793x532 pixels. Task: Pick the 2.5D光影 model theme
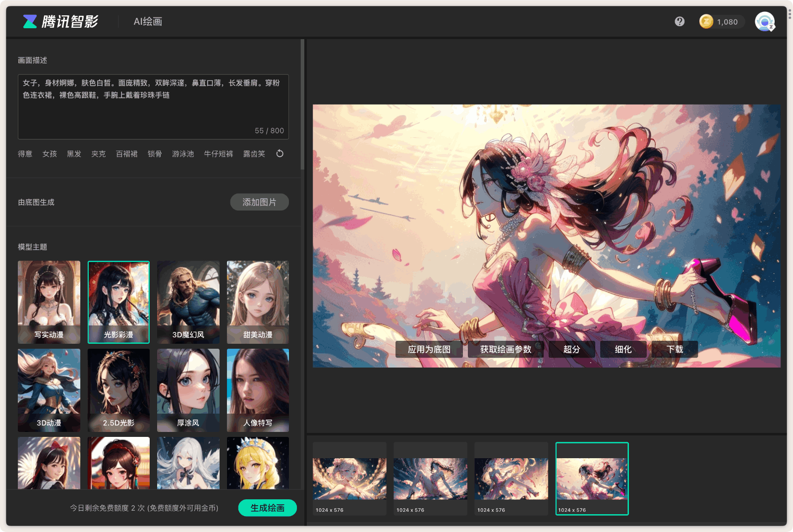118,390
